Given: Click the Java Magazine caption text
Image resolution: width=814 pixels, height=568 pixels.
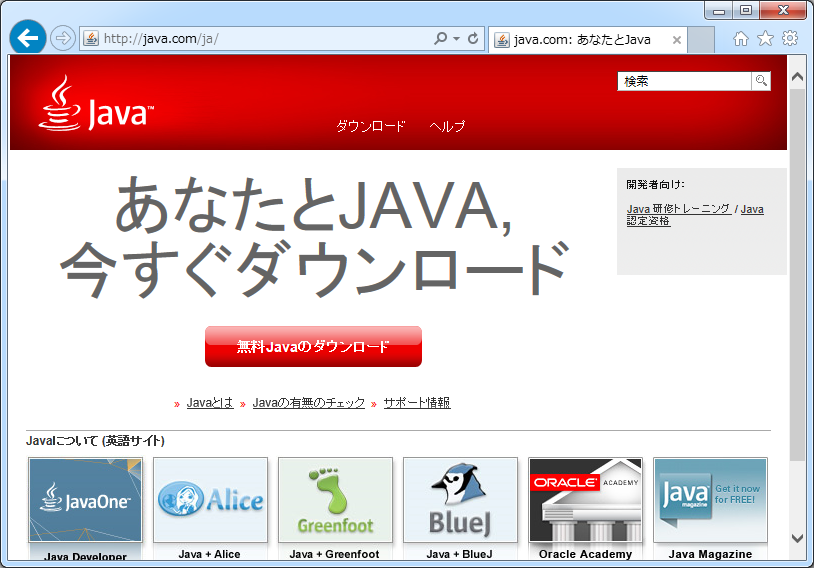Looking at the screenshot, I should [x=710, y=554].
